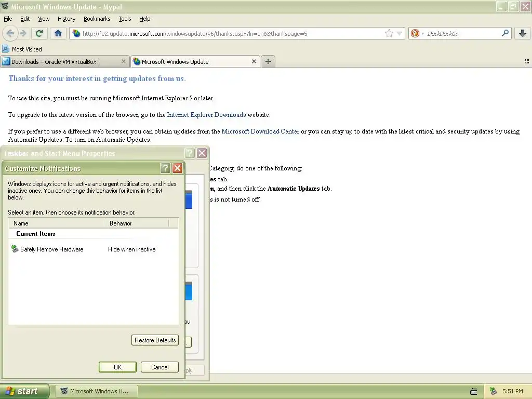
Task: Go forward with the browser Forward arrow
Action: tap(23, 33)
